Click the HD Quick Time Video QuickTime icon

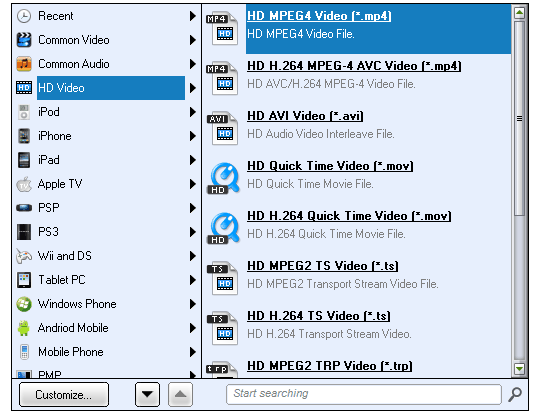pyautogui.click(x=223, y=178)
